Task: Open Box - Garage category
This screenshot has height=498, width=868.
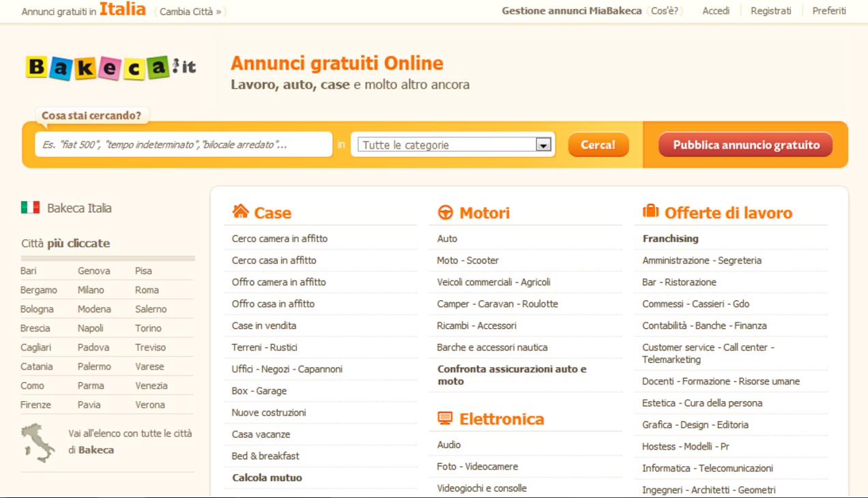Action: [259, 392]
